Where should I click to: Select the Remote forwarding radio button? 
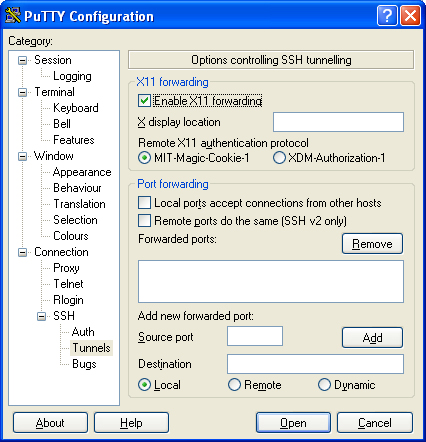tap(234, 385)
